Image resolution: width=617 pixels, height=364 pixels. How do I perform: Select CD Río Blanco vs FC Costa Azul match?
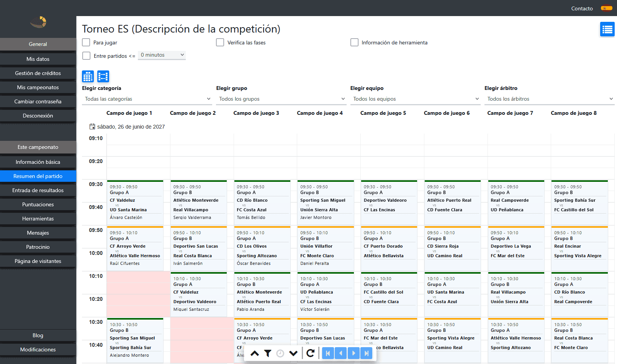pos(262,202)
